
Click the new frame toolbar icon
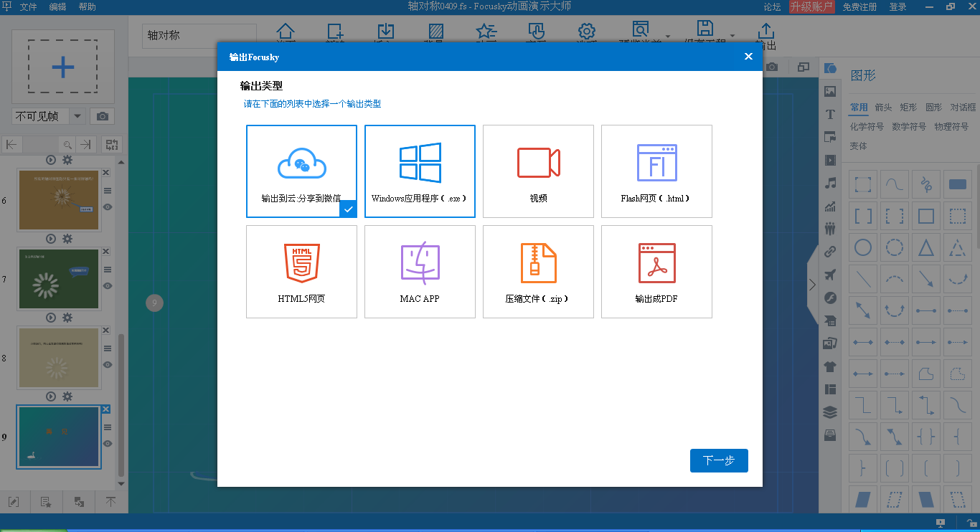tap(335, 32)
